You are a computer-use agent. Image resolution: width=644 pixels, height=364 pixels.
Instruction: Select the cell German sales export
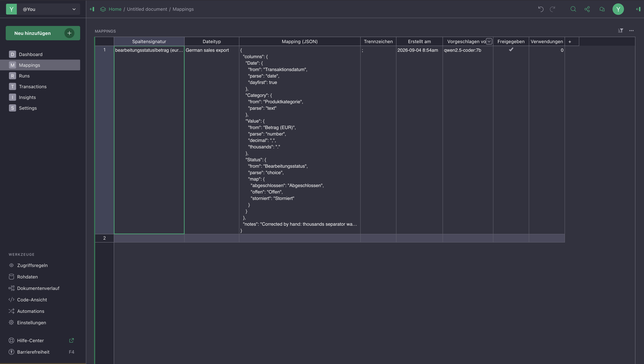[212, 140]
